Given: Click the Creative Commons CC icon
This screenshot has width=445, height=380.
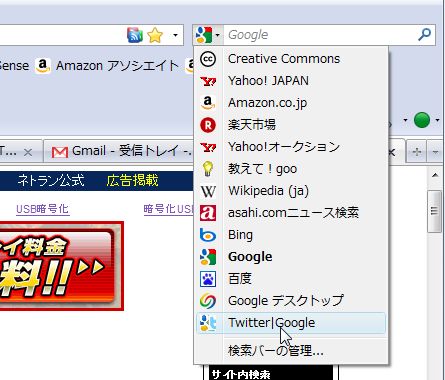Looking at the screenshot, I should click(x=208, y=59).
